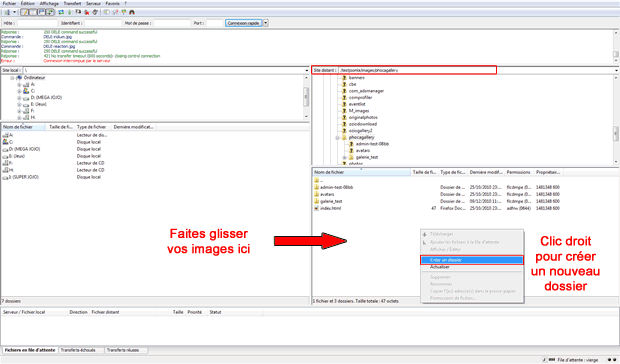Toggle the directory comparison toolbar icon
This screenshot has height=364, width=620.
tap(115, 12)
